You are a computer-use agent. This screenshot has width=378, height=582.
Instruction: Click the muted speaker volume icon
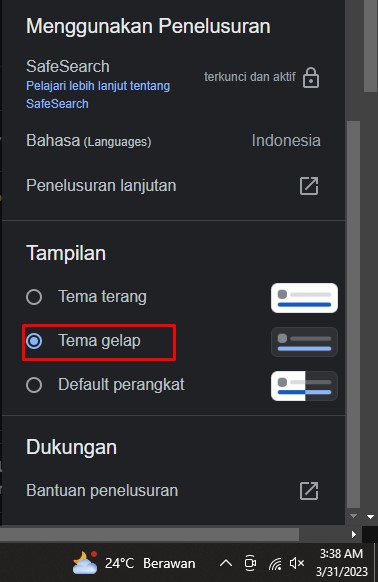297,563
